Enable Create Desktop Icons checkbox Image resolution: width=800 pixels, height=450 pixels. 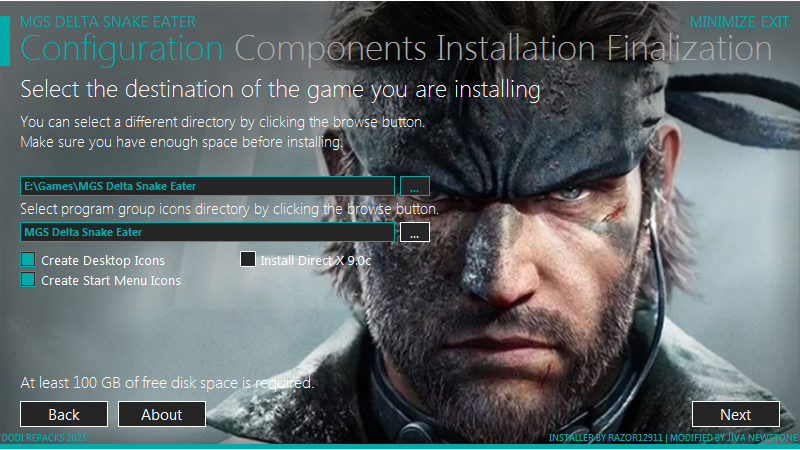click(28, 260)
